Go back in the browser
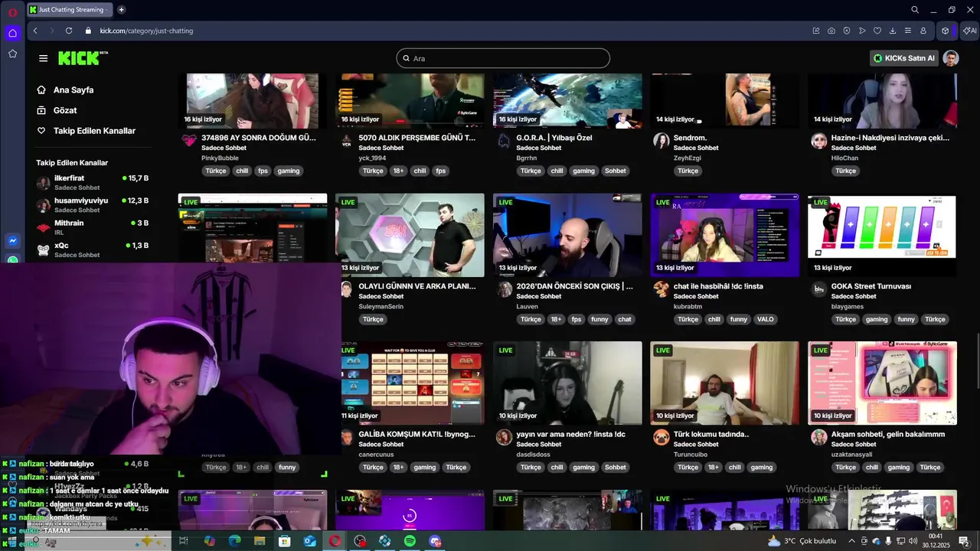 click(34, 31)
